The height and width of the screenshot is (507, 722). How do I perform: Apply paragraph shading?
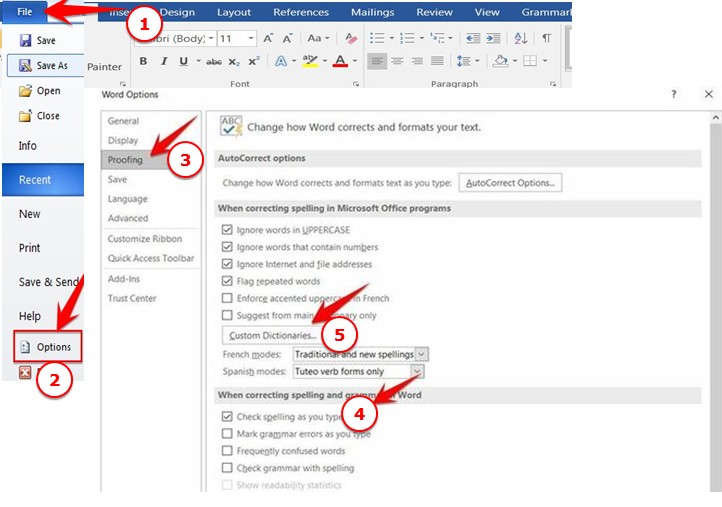coord(501,61)
